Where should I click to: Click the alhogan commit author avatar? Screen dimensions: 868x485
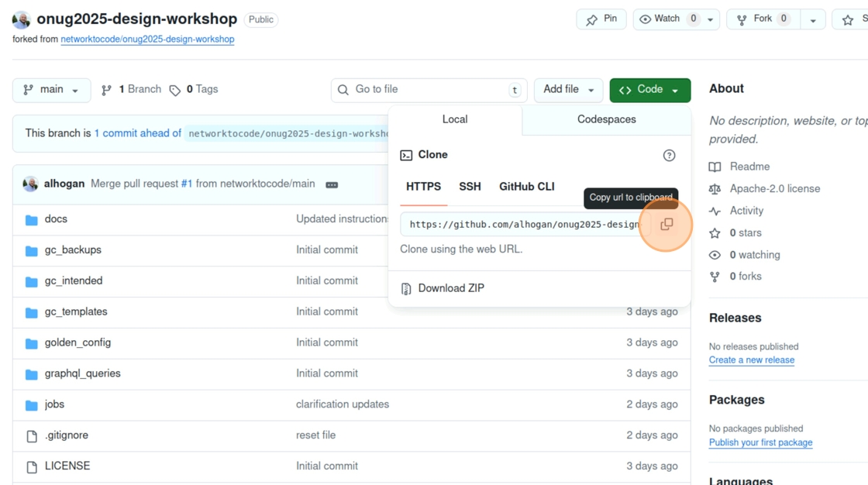tap(30, 184)
